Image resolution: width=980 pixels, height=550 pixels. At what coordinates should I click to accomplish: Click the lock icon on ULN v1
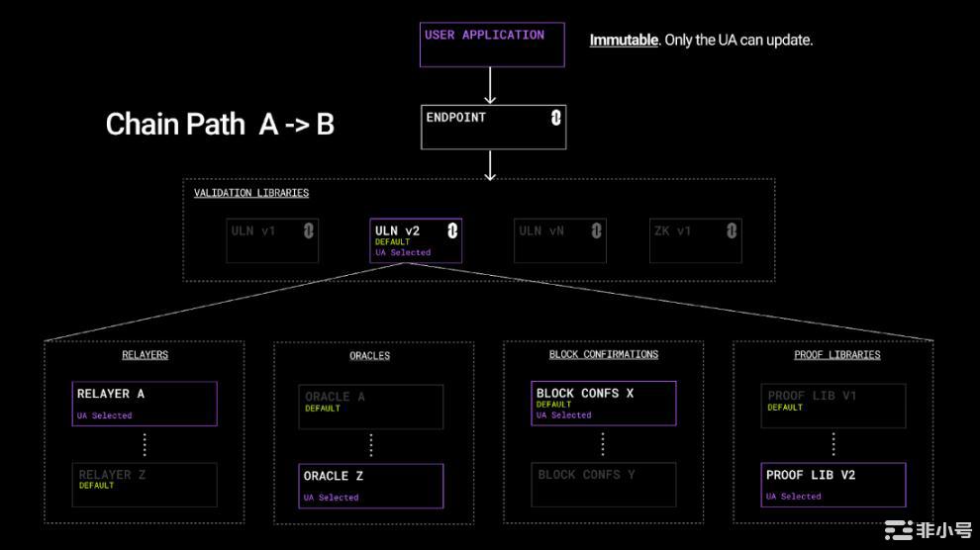[x=309, y=230]
